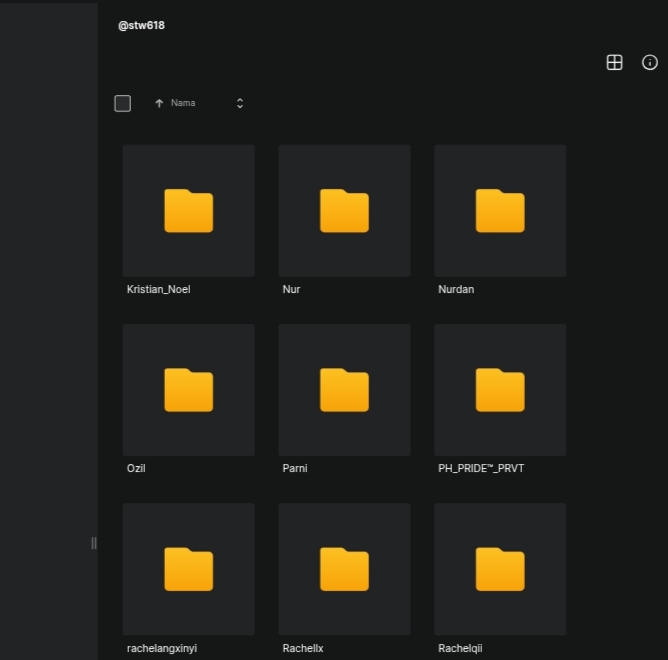Click the Nurdan folder name

(x=456, y=289)
